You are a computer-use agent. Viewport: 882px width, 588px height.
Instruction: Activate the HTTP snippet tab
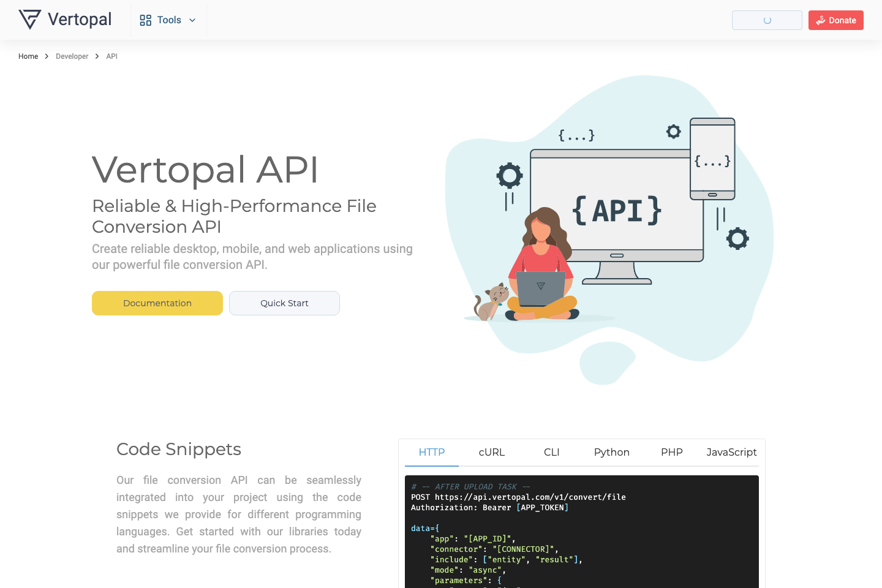(x=432, y=452)
